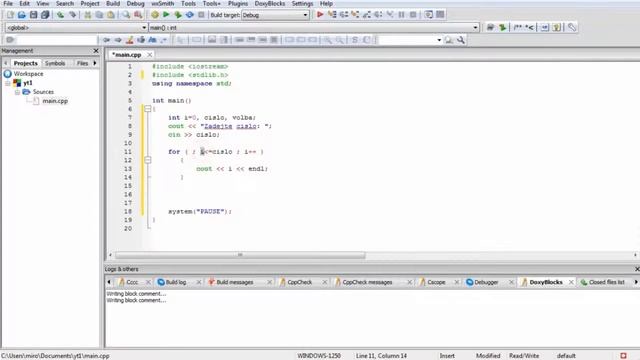Close the Management panel
Screen dimensions: 640x360
point(96,51)
